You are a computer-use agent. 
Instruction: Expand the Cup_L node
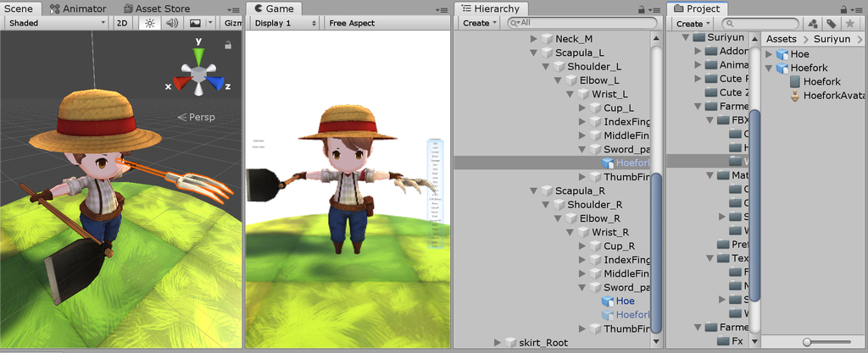[x=581, y=108]
